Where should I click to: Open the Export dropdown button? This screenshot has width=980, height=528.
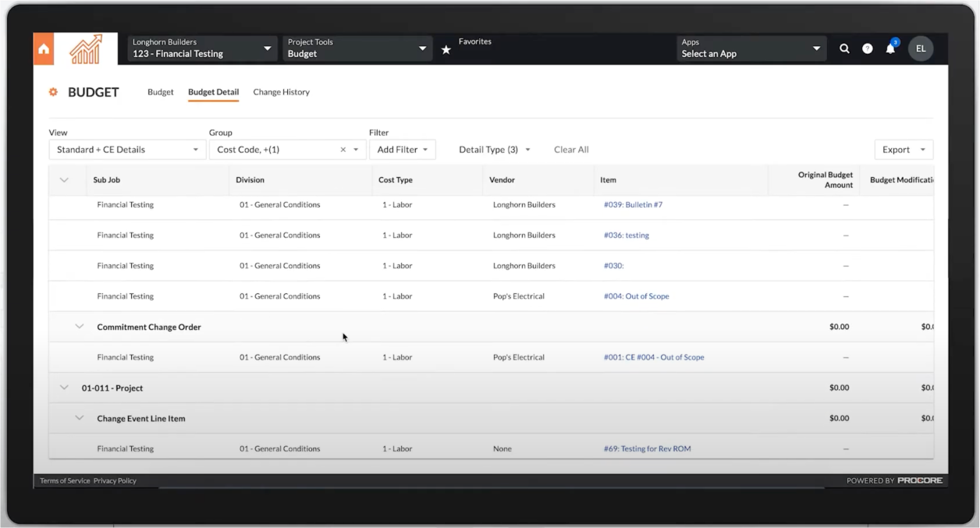tap(903, 150)
